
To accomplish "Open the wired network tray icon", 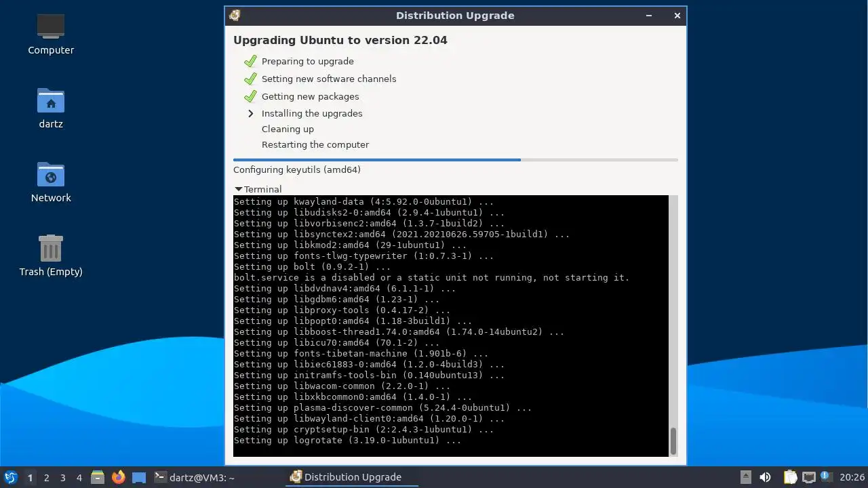I will click(808, 477).
